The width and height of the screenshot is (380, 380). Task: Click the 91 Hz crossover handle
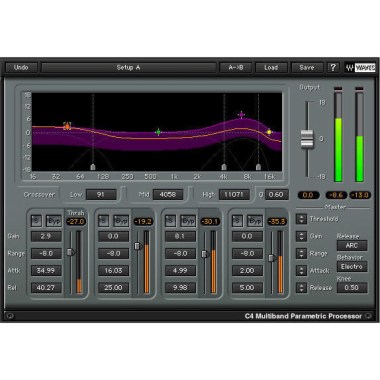tap(93, 167)
